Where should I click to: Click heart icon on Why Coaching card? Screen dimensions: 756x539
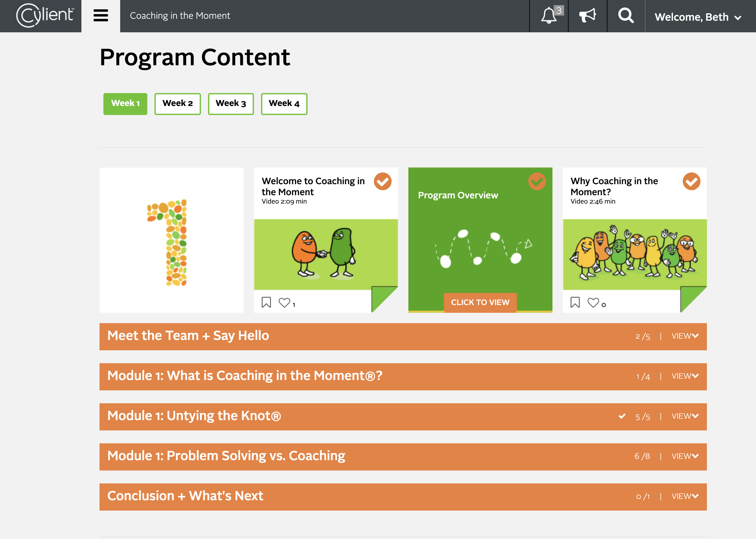593,302
